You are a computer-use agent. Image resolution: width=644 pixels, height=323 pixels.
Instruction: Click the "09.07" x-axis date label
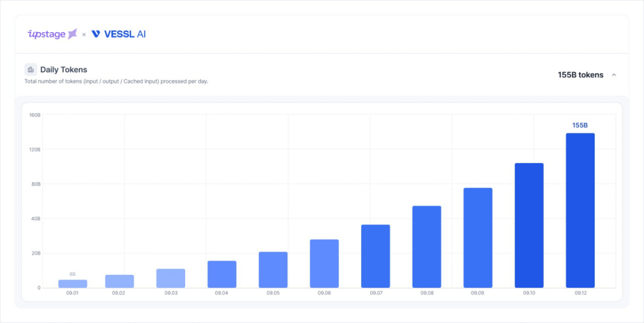click(x=376, y=293)
